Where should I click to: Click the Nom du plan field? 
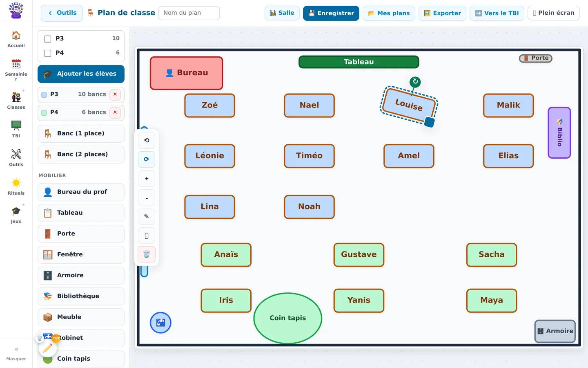click(x=189, y=13)
